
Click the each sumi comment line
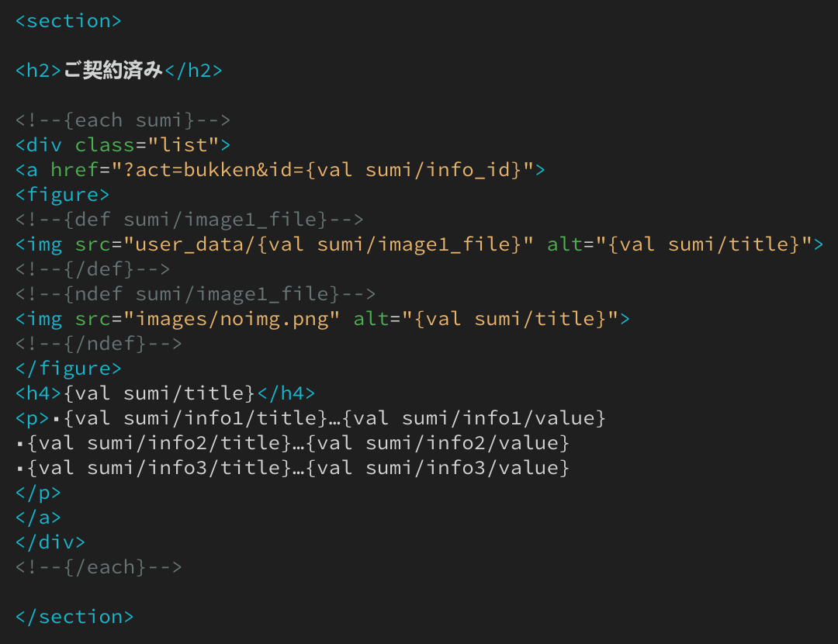point(123,120)
